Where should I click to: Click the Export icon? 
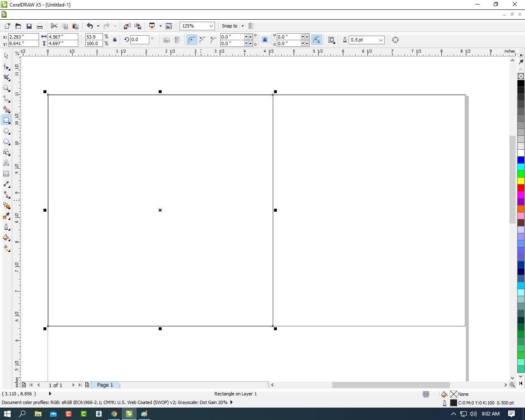click(138, 26)
